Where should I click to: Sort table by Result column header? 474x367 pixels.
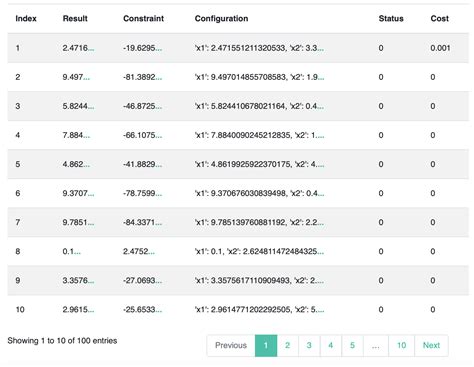pos(75,18)
